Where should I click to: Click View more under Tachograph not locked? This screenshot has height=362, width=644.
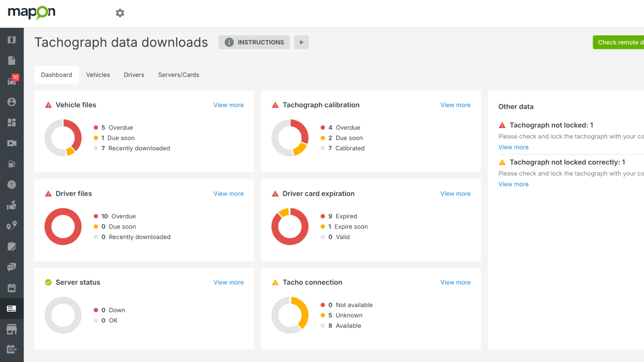pyautogui.click(x=513, y=147)
